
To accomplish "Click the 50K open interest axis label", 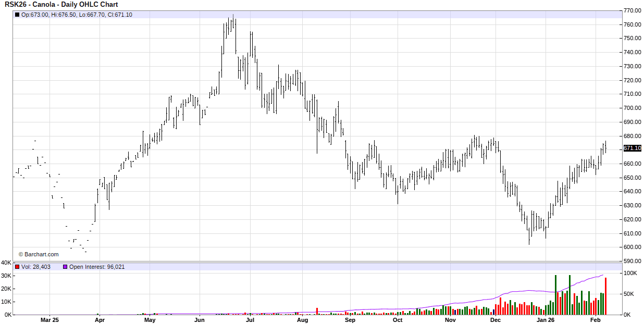I will point(629,294).
